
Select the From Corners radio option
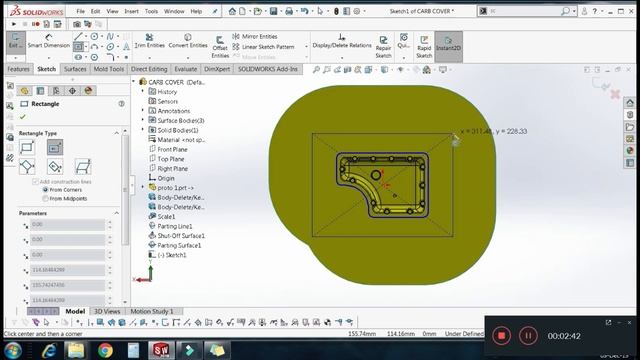pyautogui.click(x=45, y=190)
